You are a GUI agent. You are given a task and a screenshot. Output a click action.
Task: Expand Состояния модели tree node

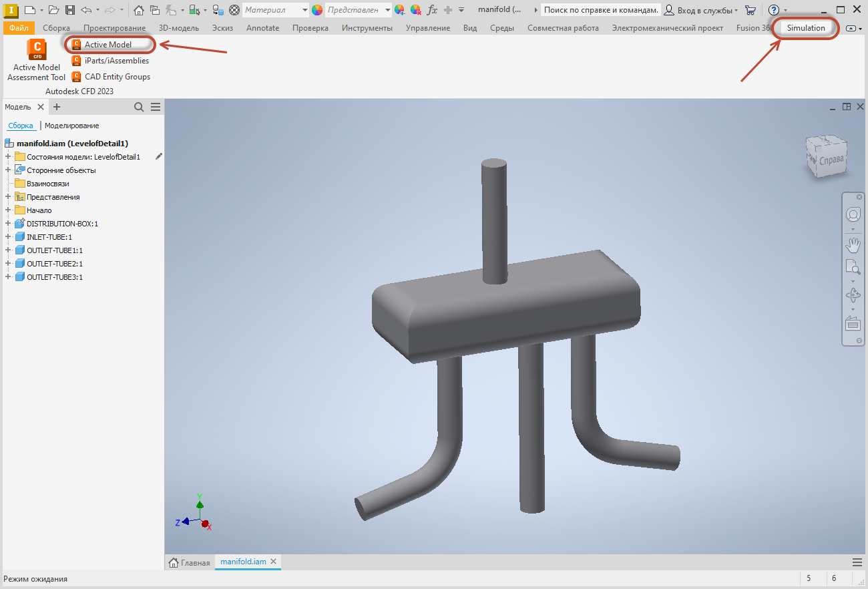(8, 157)
